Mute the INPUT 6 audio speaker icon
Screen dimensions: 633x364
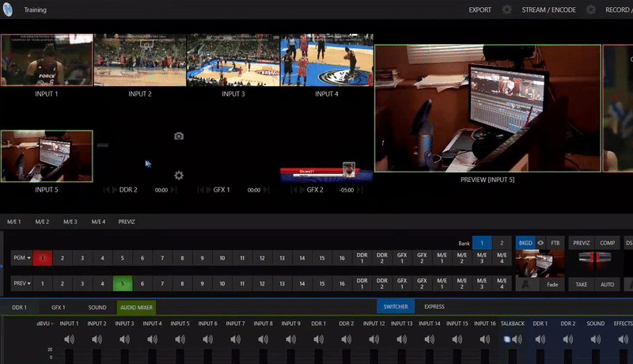207,339
